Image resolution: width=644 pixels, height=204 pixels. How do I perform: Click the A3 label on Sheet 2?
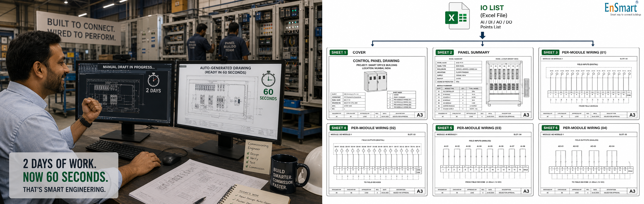pos(526,115)
